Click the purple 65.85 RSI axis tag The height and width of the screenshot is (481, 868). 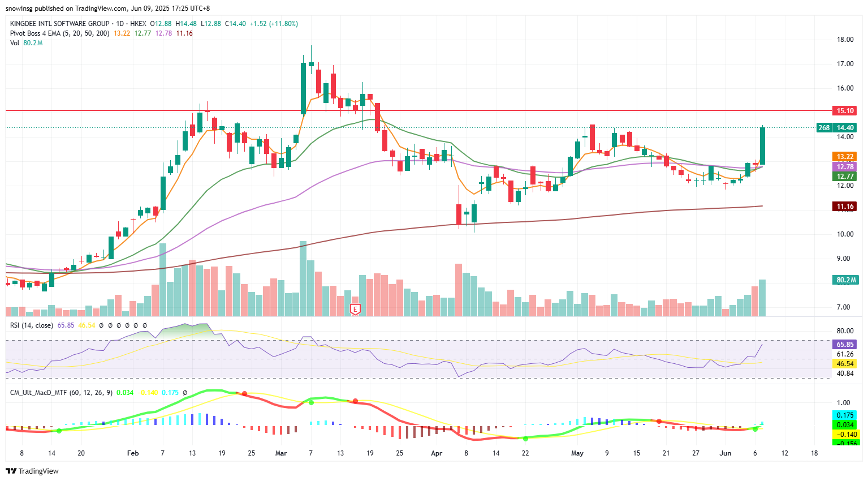[845, 345]
